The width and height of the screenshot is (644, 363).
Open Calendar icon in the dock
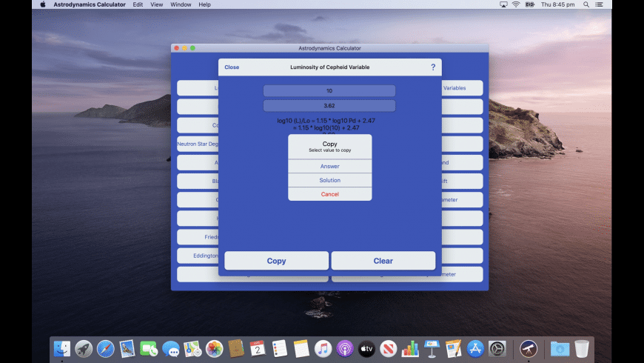[x=258, y=349]
